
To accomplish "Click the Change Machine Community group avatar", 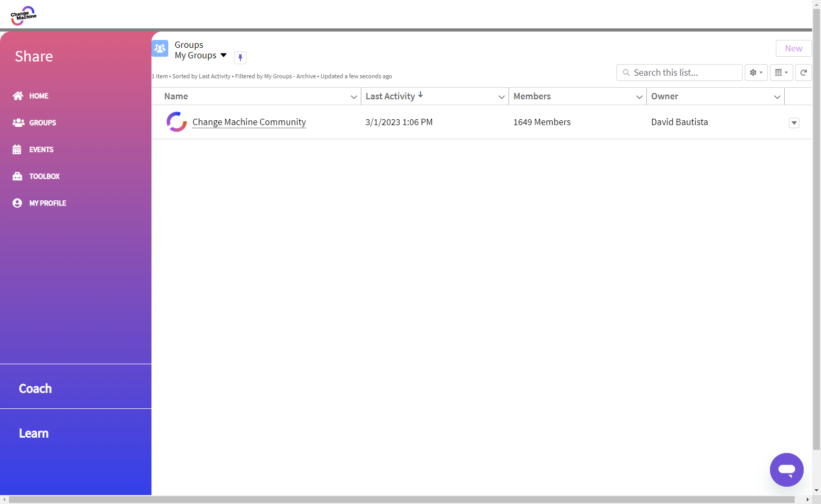I will point(177,122).
